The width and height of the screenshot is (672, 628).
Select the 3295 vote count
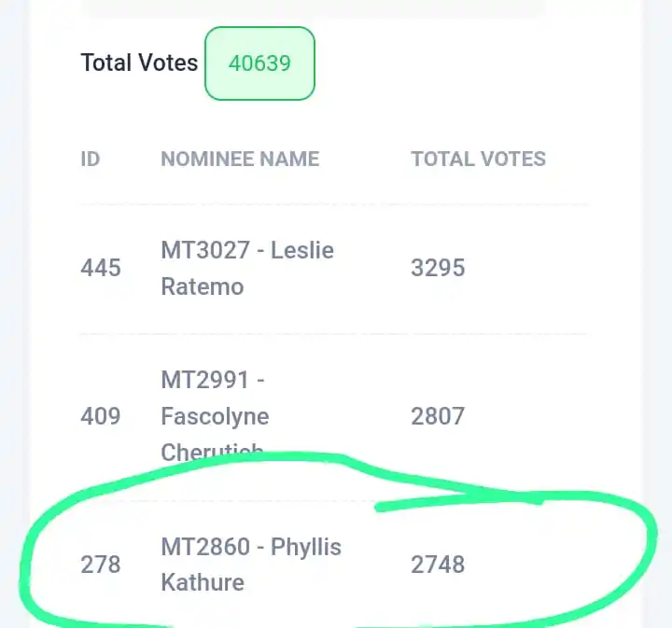(x=438, y=268)
